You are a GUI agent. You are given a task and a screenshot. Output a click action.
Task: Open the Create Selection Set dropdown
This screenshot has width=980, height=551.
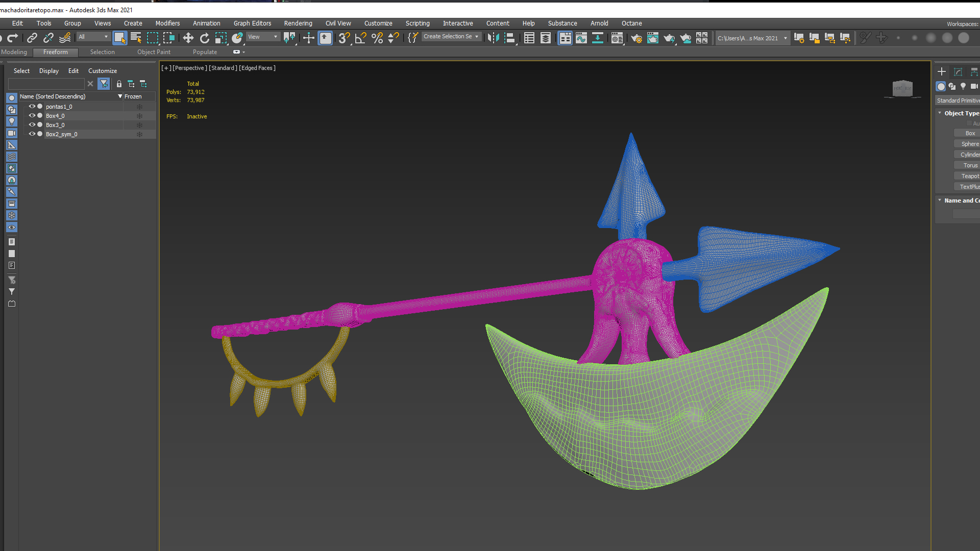[451, 37]
